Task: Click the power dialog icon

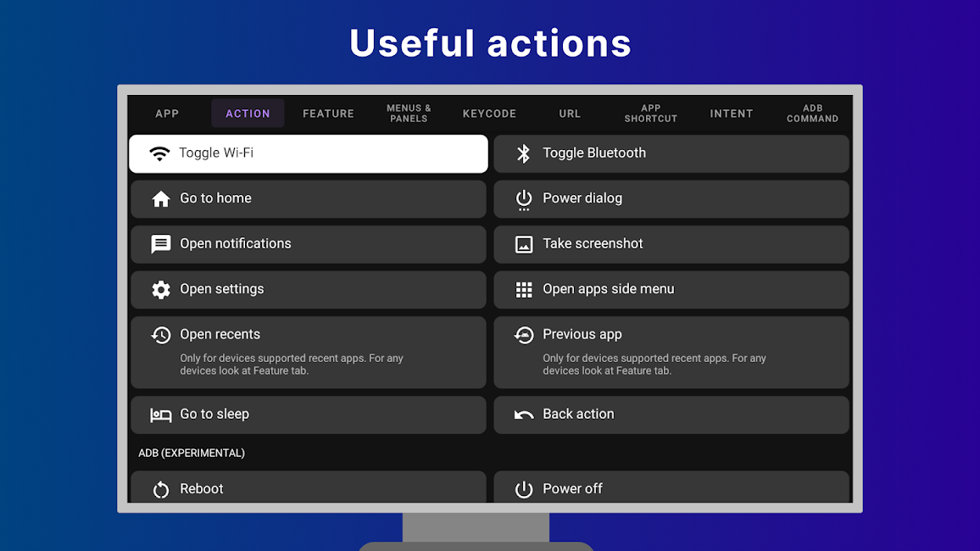Action: point(524,199)
